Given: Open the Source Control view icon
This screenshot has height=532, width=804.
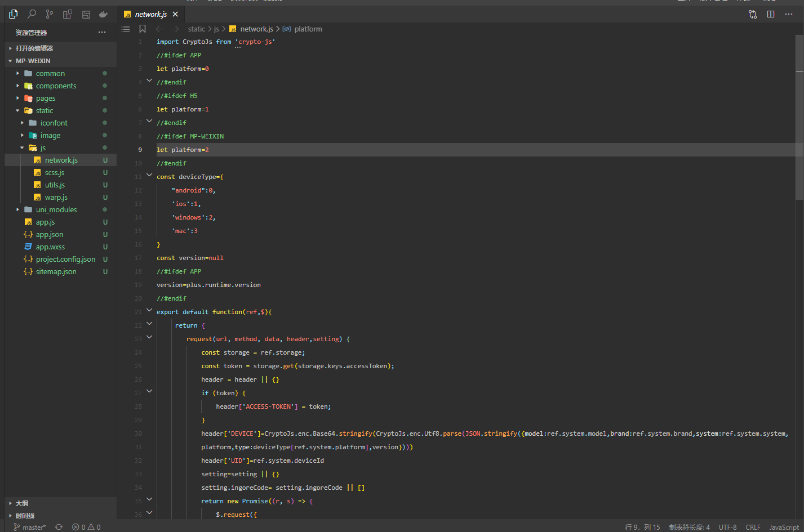Looking at the screenshot, I should click(50, 14).
